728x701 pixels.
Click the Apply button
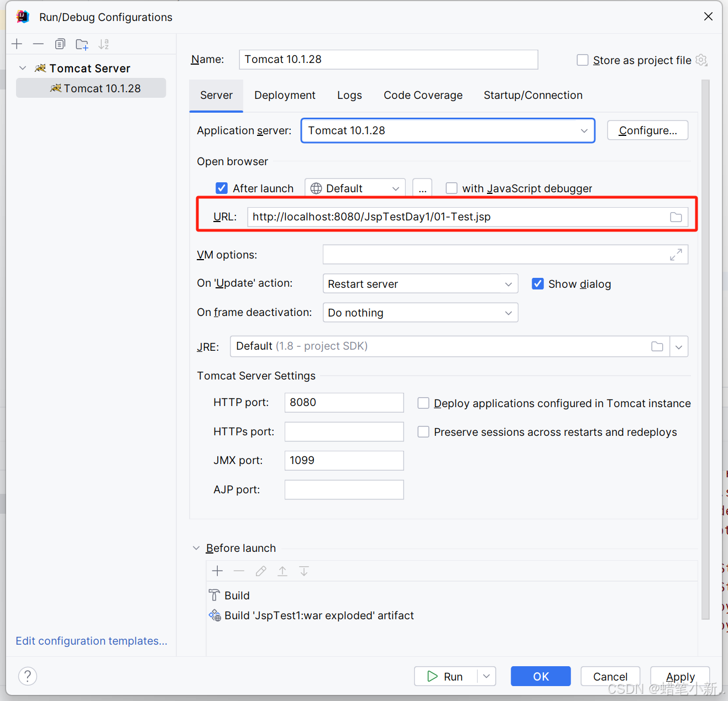click(x=680, y=676)
